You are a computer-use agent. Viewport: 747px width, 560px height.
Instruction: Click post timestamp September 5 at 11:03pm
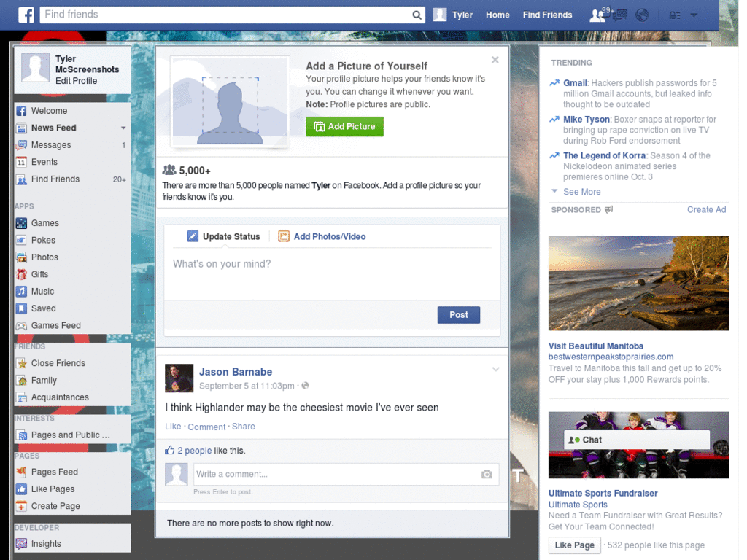(247, 386)
